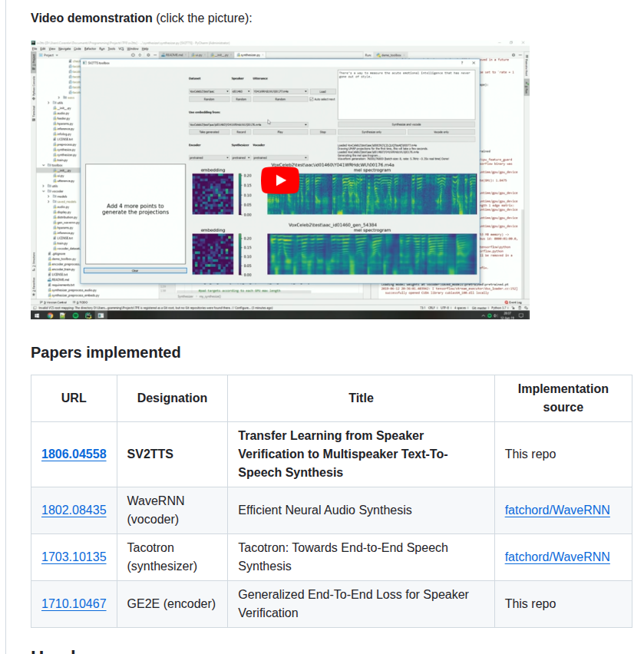644x654 pixels.
Task: Open the Favorites sidebar panel
Action: click(32, 286)
